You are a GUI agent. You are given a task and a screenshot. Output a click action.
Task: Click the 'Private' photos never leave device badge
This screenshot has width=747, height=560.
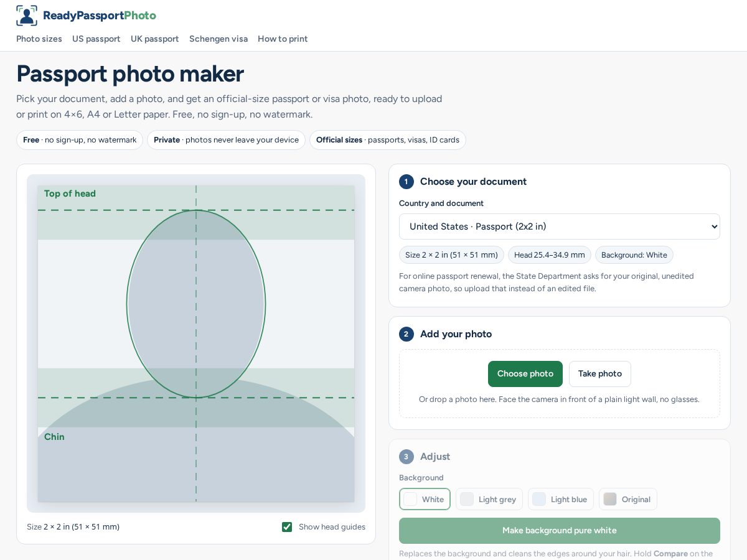[226, 140]
